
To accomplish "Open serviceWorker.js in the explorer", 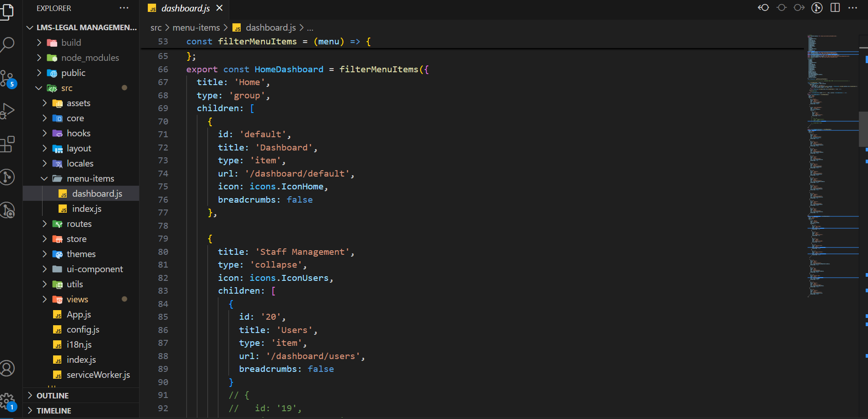I will pos(98,375).
